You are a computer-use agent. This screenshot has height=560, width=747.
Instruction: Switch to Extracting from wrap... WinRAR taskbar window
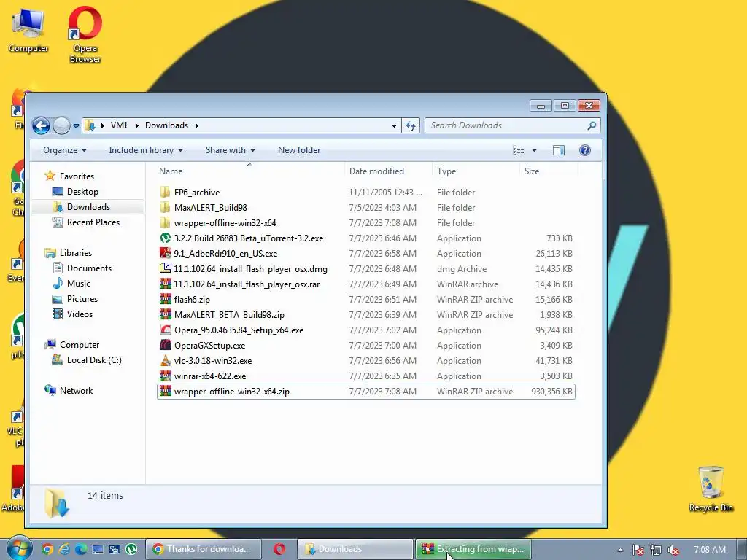coord(473,549)
